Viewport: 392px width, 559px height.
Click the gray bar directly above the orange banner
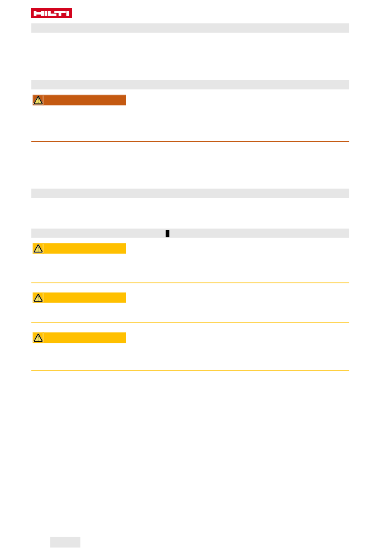point(190,85)
